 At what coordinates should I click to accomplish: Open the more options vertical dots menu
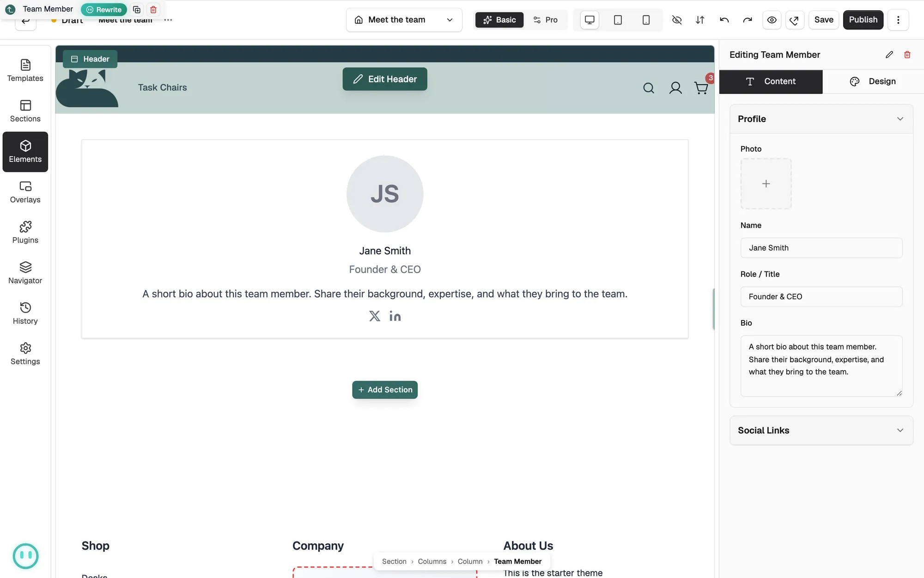click(898, 20)
